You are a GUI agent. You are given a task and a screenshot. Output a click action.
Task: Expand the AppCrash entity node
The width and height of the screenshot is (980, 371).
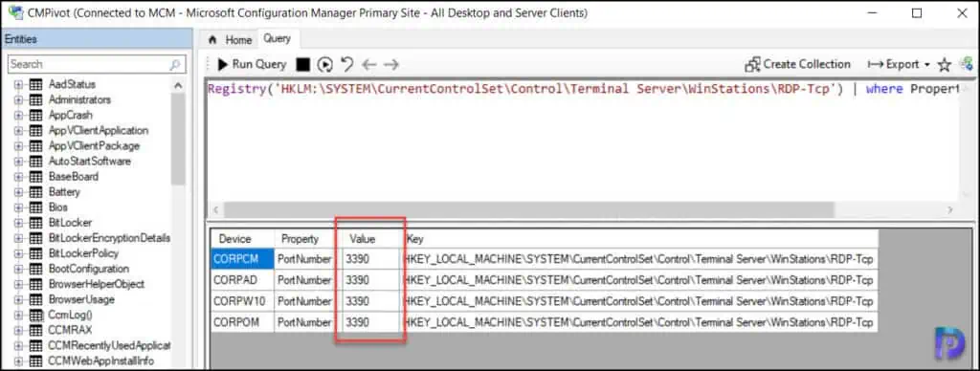(x=18, y=115)
